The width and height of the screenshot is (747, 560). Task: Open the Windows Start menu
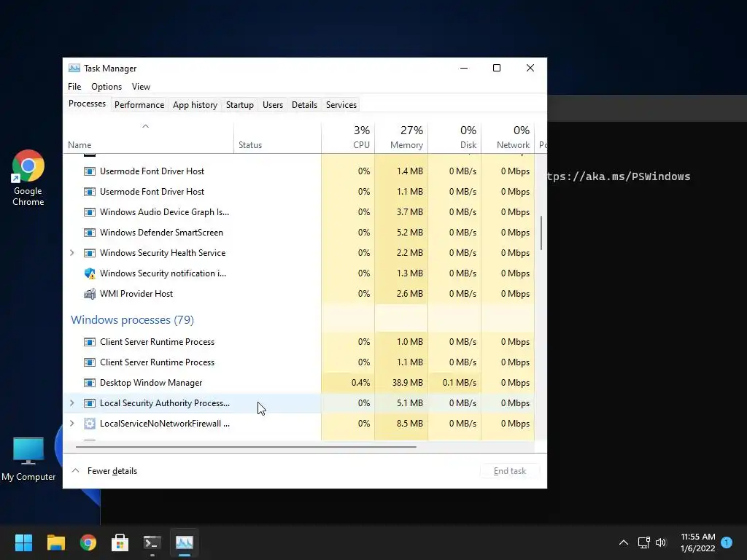23,542
